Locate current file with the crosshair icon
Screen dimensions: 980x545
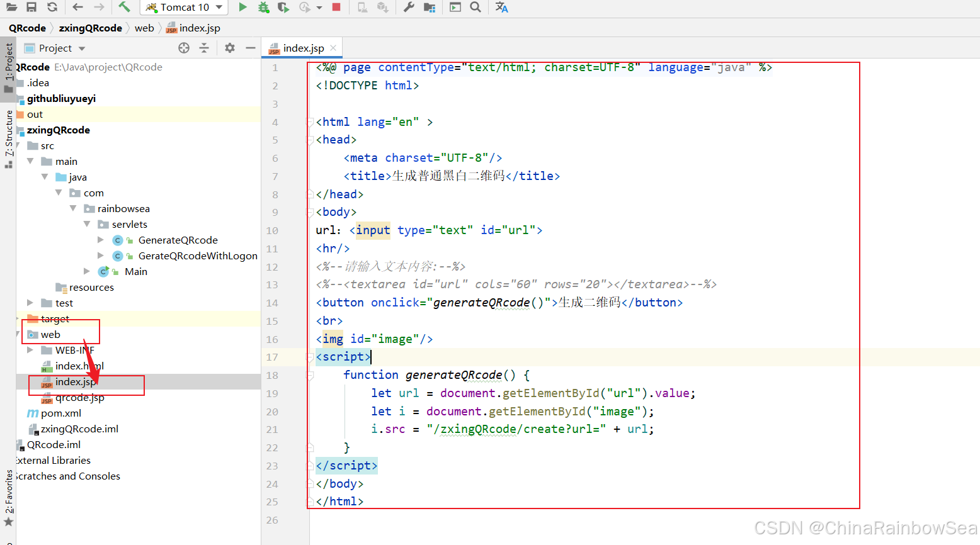(x=184, y=48)
